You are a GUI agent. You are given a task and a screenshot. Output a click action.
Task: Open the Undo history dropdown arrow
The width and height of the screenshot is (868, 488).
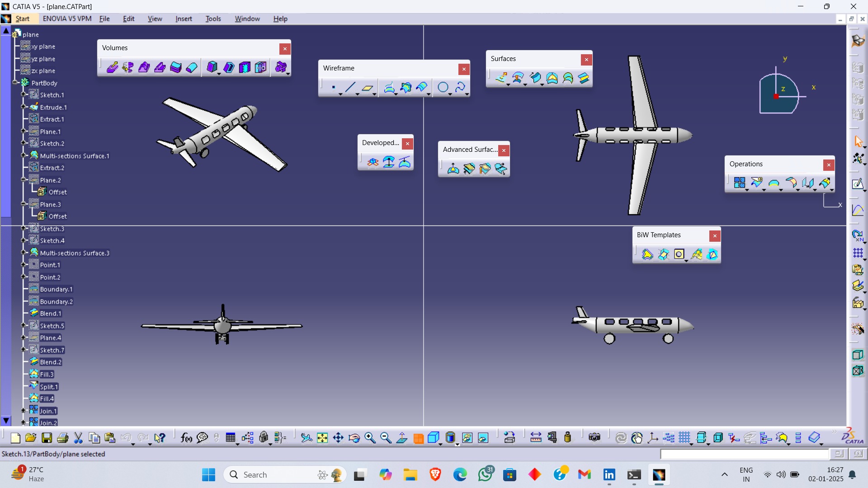[133, 444]
